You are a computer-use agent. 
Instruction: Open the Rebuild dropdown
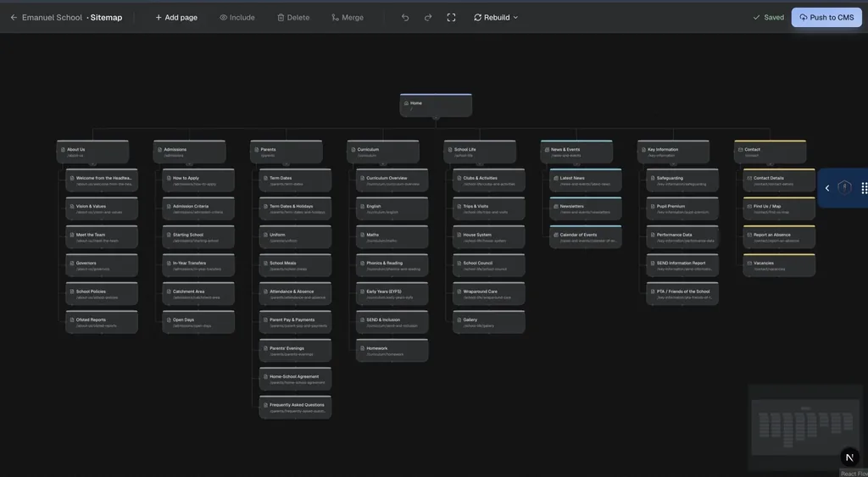(x=496, y=18)
